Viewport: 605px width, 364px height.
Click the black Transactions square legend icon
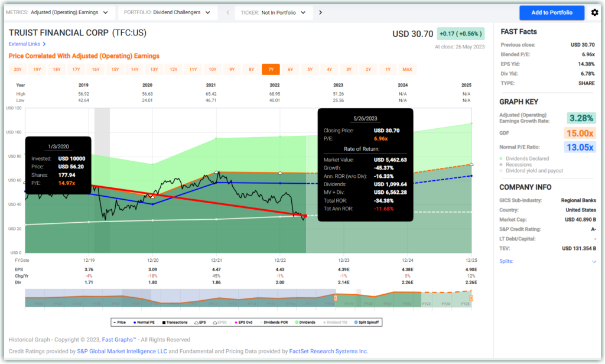pyautogui.click(x=163, y=322)
